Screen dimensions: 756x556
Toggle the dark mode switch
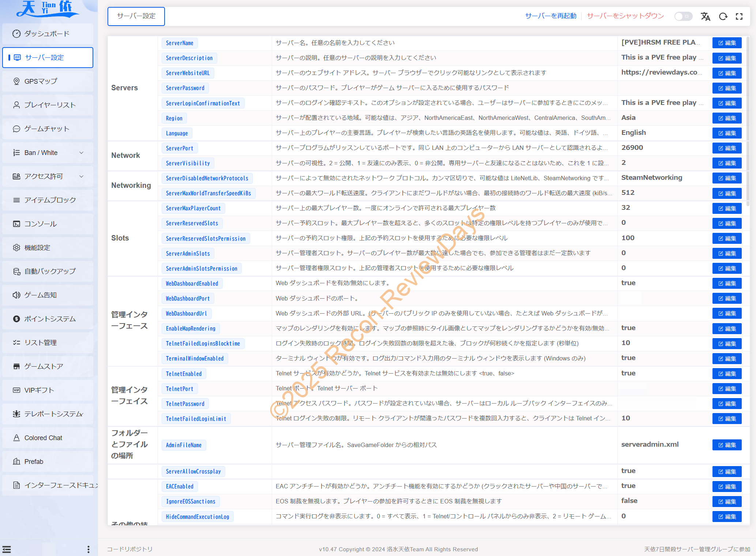click(x=683, y=16)
